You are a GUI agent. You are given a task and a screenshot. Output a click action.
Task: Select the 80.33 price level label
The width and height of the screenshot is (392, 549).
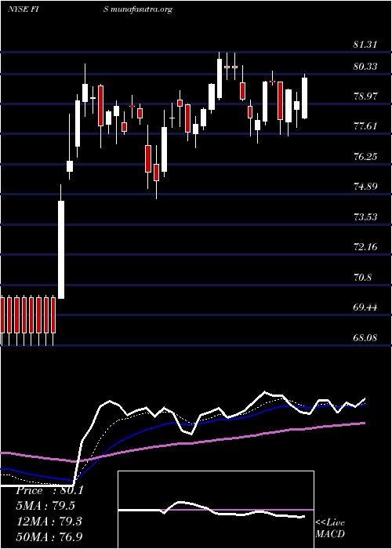point(365,67)
